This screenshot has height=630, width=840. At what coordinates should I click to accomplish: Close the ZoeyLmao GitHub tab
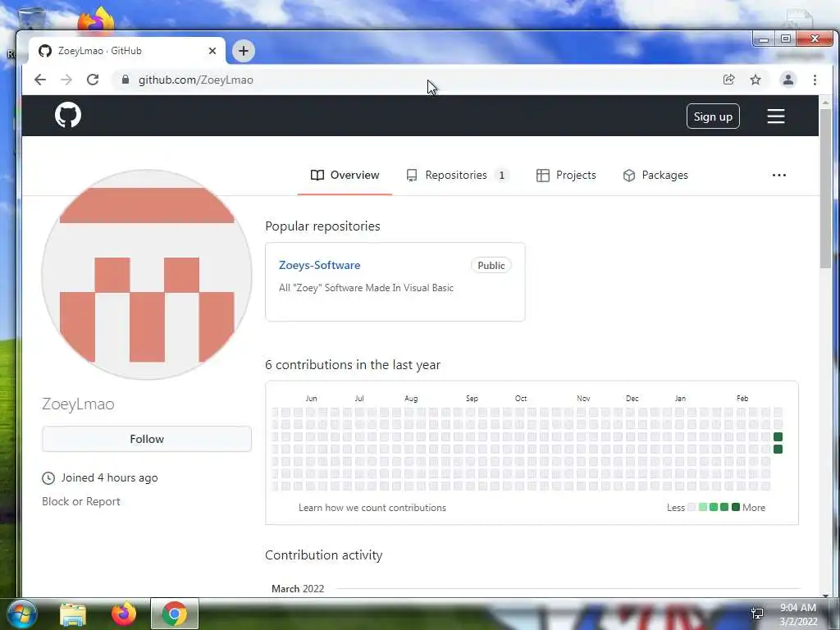pos(212,51)
